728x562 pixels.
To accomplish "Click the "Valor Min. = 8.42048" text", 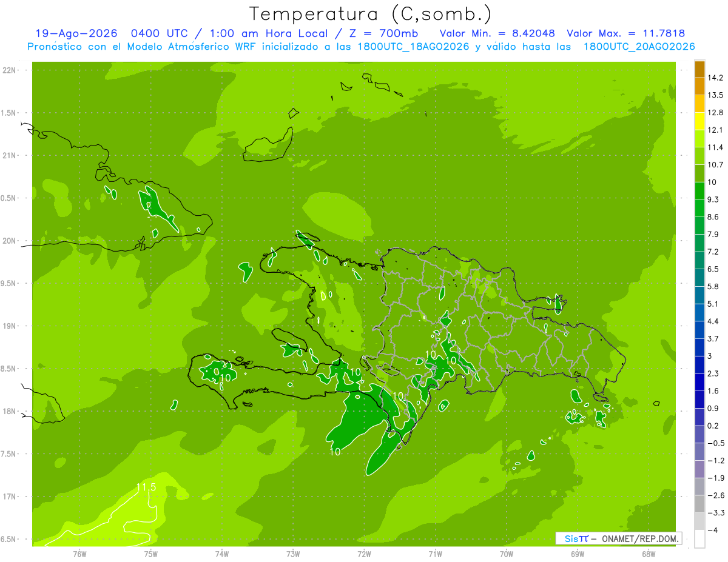I will pyautogui.click(x=497, y=33).
